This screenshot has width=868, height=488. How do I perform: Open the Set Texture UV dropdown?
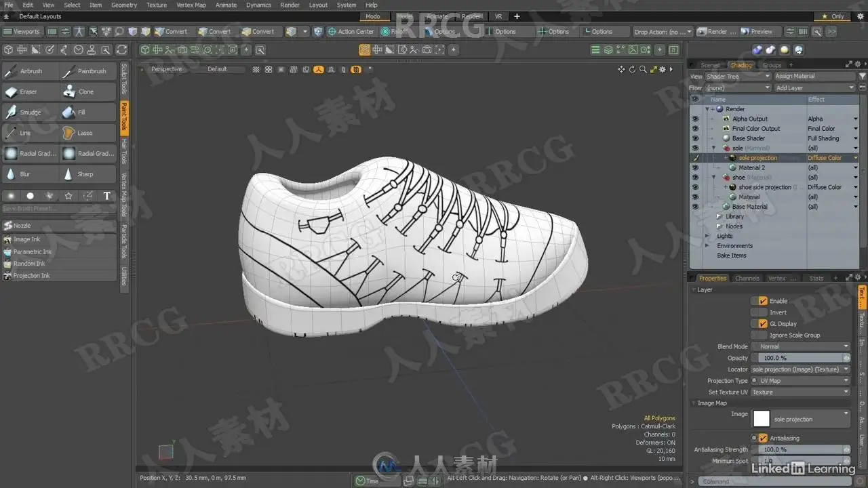[800, 392]
